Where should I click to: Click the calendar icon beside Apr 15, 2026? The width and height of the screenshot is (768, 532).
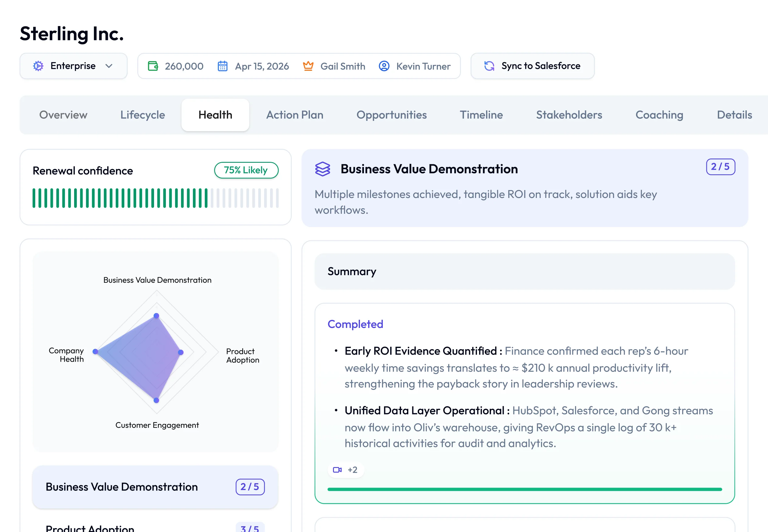pyautogui.click(x=222, y=66)
